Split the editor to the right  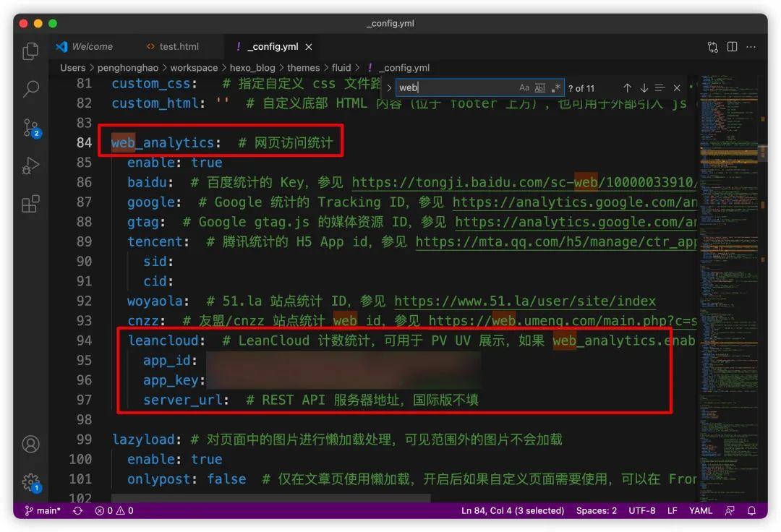pyautogui.click(x=732, y=47)
